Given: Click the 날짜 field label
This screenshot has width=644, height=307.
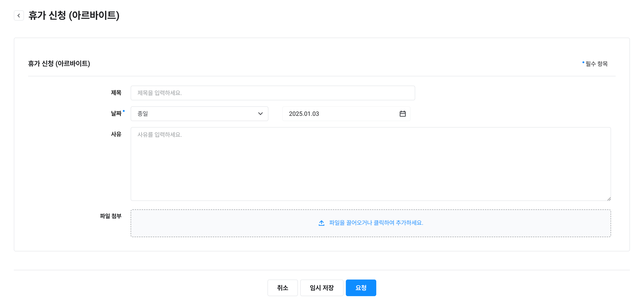Looking at the screenshot, I should tap(116, 114).
